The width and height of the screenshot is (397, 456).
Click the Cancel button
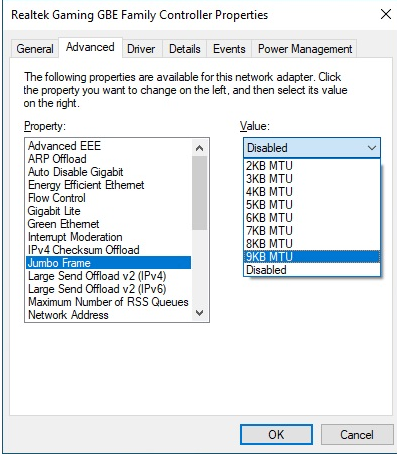coord(357,435)
